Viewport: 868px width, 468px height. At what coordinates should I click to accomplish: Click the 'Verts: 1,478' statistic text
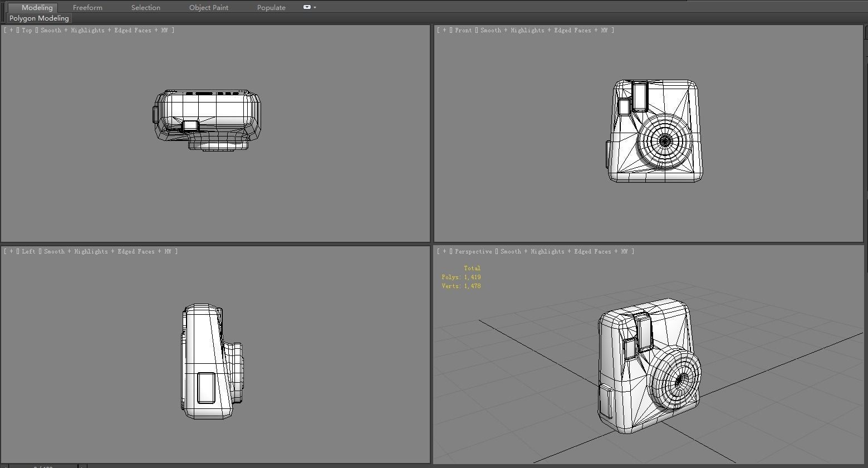462,286
